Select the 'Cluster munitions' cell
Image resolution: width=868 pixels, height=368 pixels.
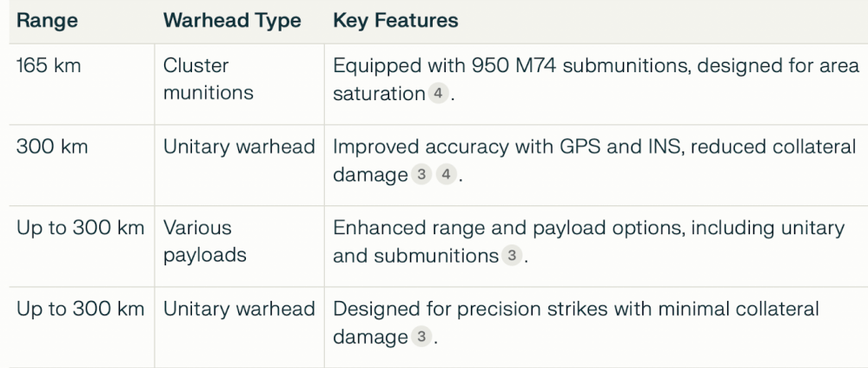[208, 80]
